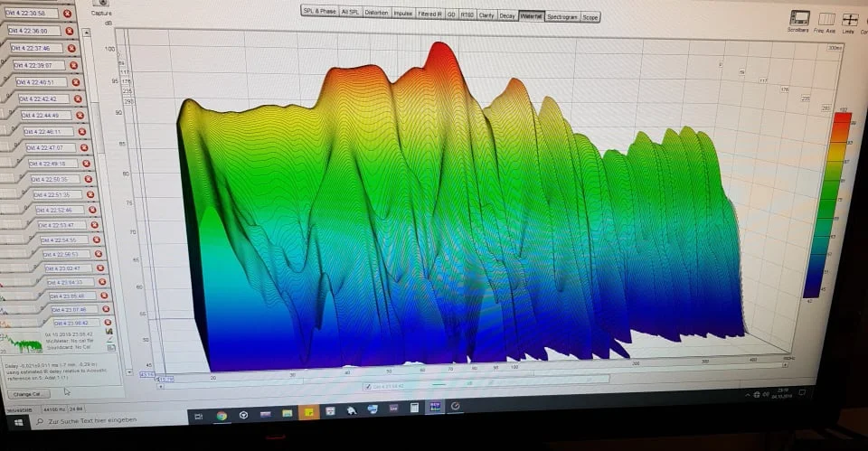868x451 pixels.
Task: Open the Clarity tab
Action: (486, 15)
